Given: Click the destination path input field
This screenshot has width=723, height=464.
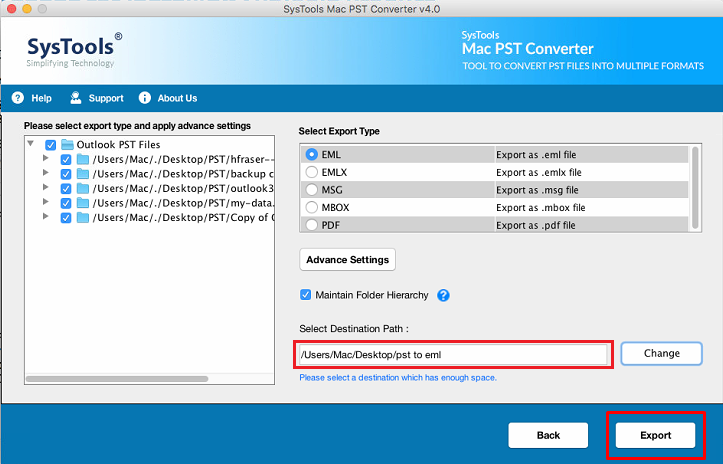Looking at the screenshot, I should (x=453, y=355).
